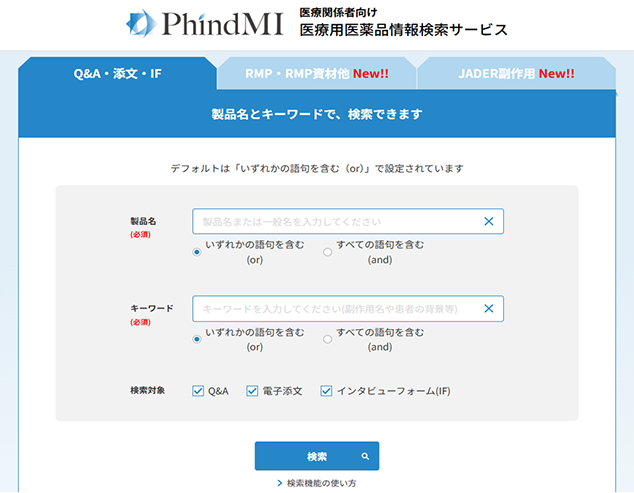Select キーワード すべての語句を含む (and) radio
The image size is (634, 493).
click(328, 339)
